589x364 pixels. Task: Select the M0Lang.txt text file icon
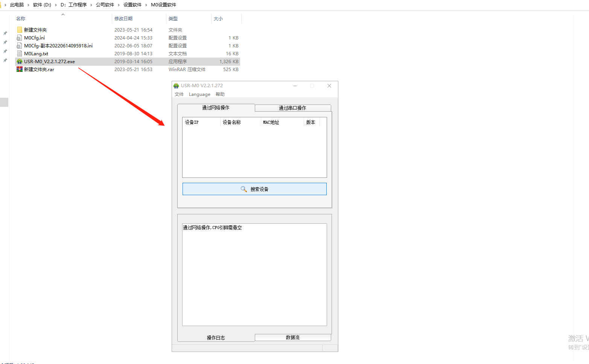20,53
